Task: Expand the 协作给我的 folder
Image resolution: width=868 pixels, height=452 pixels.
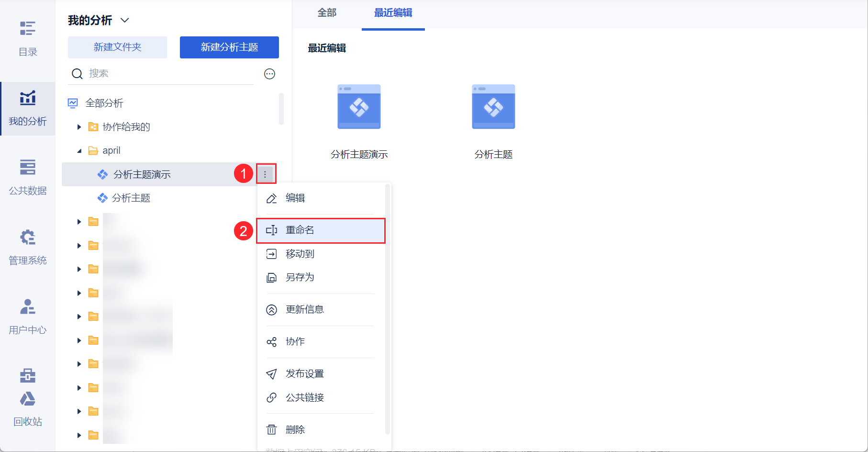Action: [79, 127]
